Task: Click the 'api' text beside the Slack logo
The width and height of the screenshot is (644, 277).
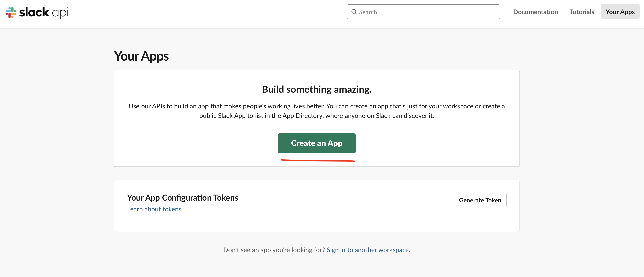Action: tap(60, 13)
